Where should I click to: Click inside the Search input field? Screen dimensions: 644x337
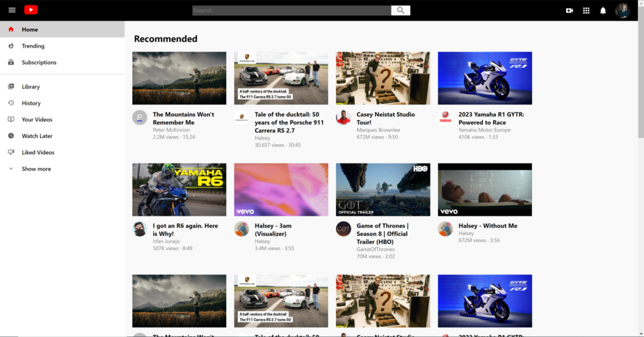coord(291,11)
